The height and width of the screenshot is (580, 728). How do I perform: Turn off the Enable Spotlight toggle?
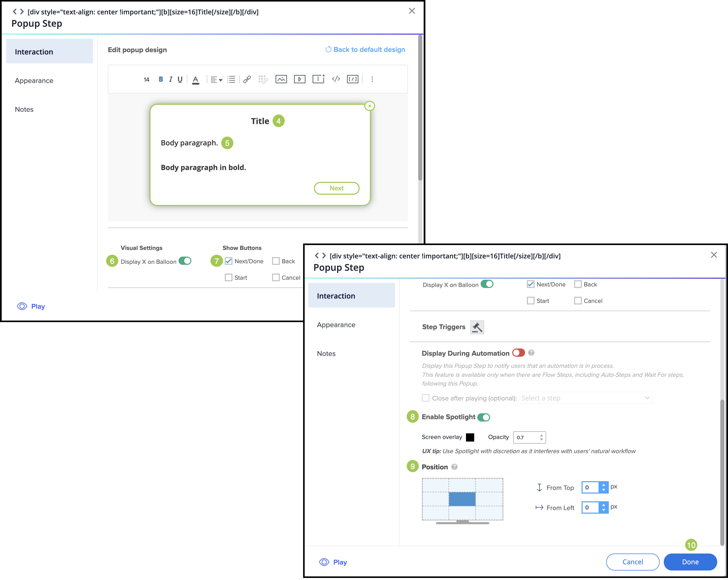point(483,417)
